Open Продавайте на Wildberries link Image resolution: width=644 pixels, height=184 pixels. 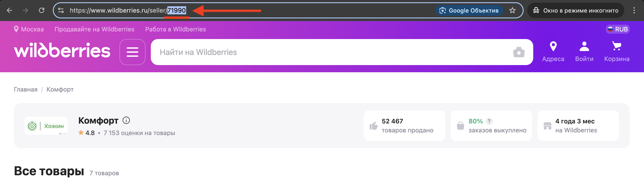94,29
